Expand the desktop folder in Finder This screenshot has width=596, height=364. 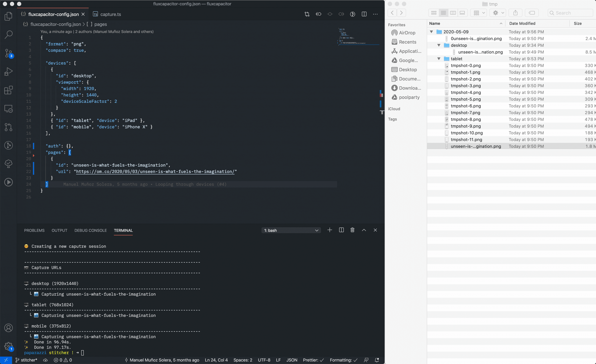[438, 45]
